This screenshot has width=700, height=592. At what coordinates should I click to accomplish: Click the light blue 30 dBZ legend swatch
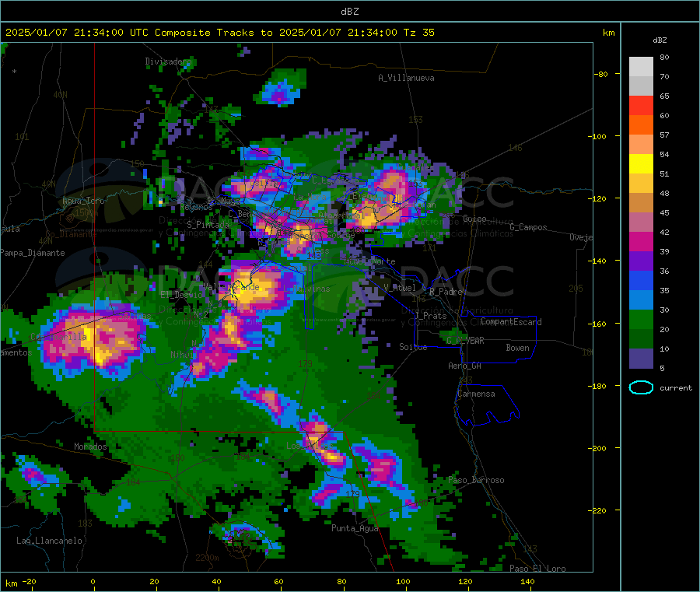641,300
